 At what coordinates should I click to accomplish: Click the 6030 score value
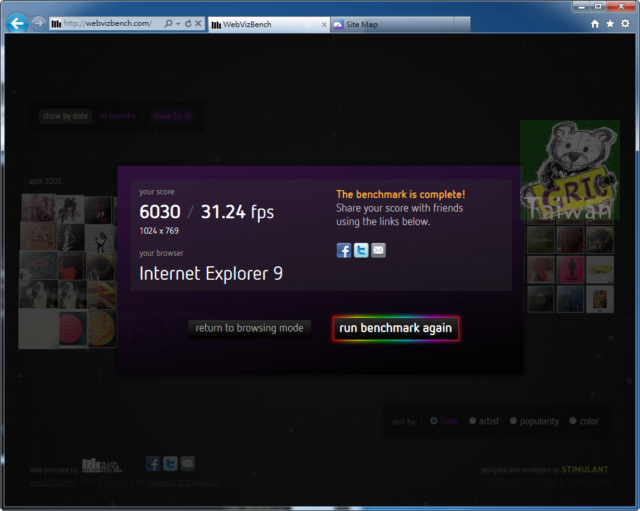[x=160, y=212]
